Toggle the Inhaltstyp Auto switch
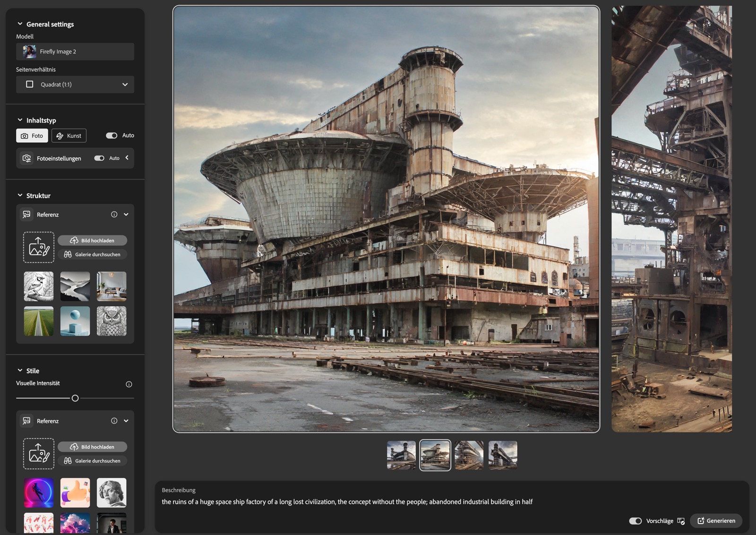Screen dimensions: 756x535 112,136
